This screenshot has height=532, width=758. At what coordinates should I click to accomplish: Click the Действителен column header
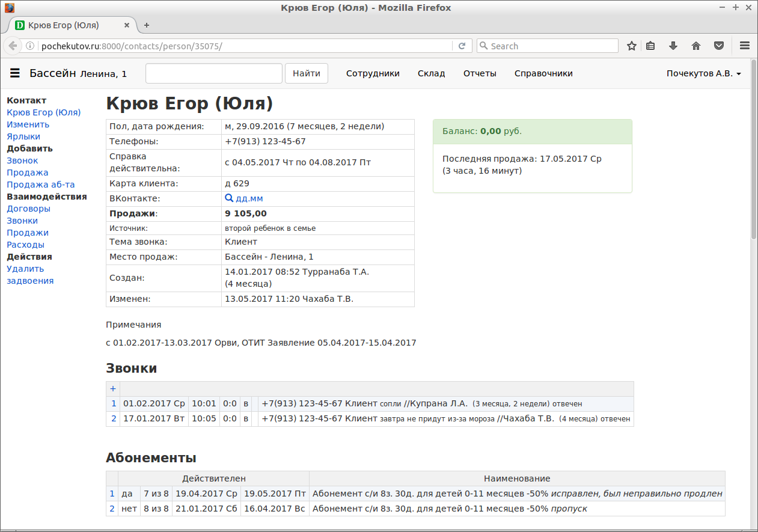pos(214,478)
